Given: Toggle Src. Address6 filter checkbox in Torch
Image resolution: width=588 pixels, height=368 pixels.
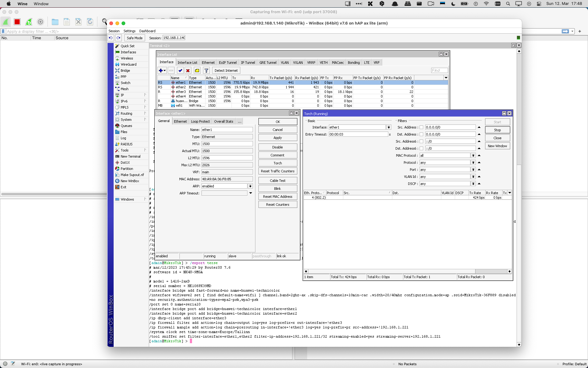Looking at the screenshot, I should pyautogui.click(x=421, y=141).
